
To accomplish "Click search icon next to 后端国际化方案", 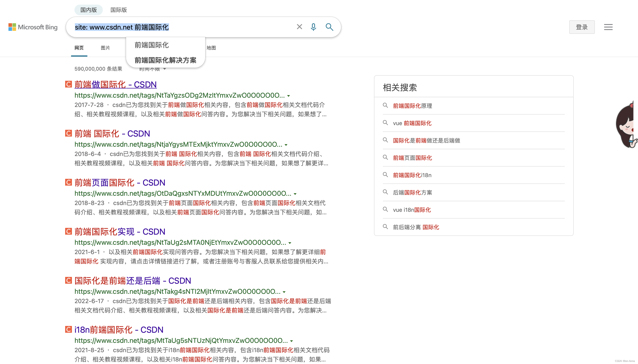I will (x=385, y=192).
